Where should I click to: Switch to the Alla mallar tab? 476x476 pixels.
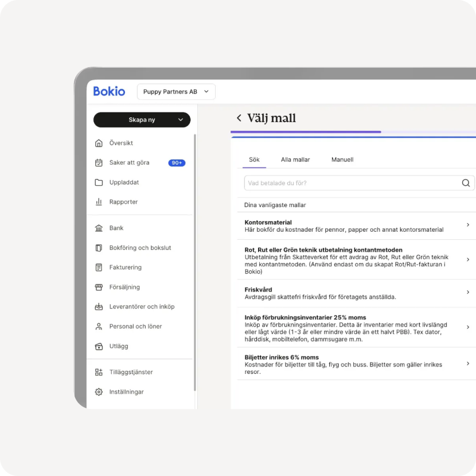point(295,159)
